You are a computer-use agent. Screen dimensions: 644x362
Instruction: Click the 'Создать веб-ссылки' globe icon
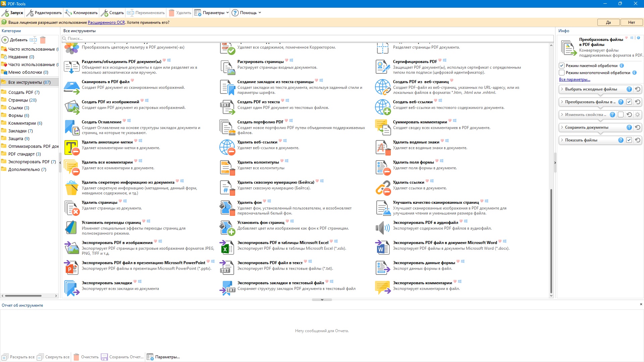(x=382, y=107)
